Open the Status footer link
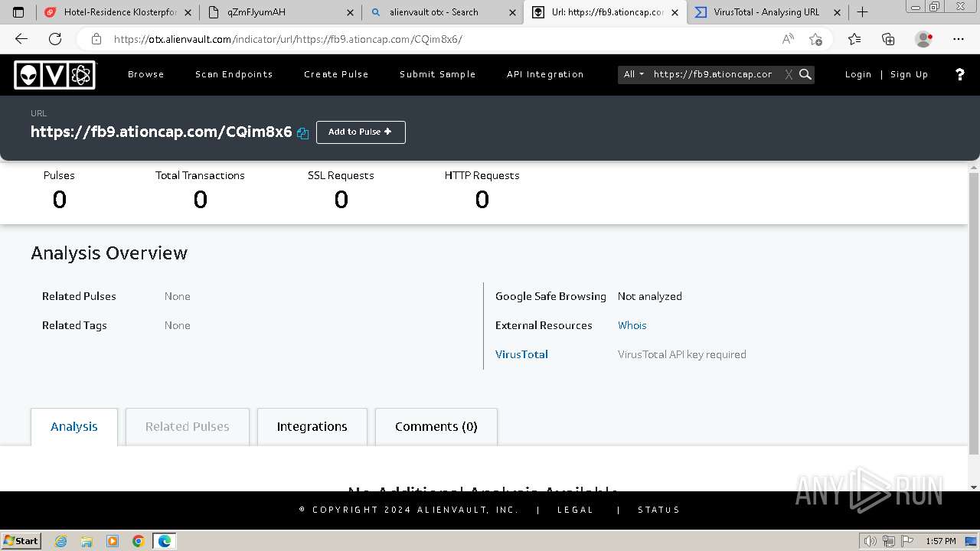This screenshot has width=980, height=551. tap(658, 510)
